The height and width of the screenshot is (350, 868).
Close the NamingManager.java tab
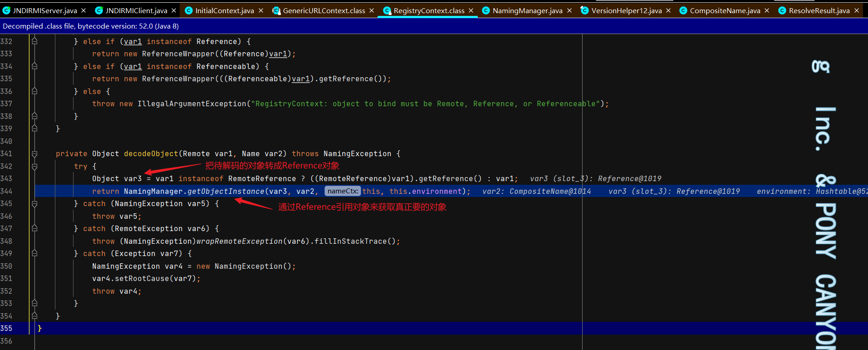point(569,10)
